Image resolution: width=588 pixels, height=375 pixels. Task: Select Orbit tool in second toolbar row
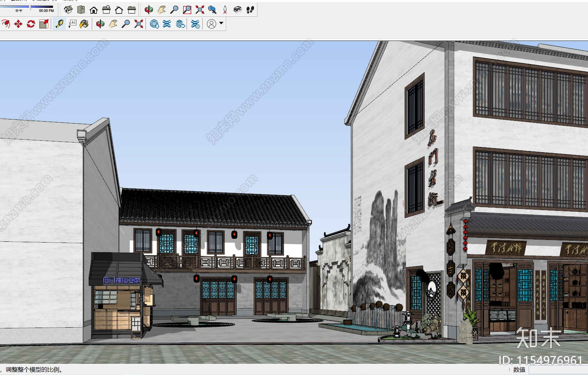[100, 24]
